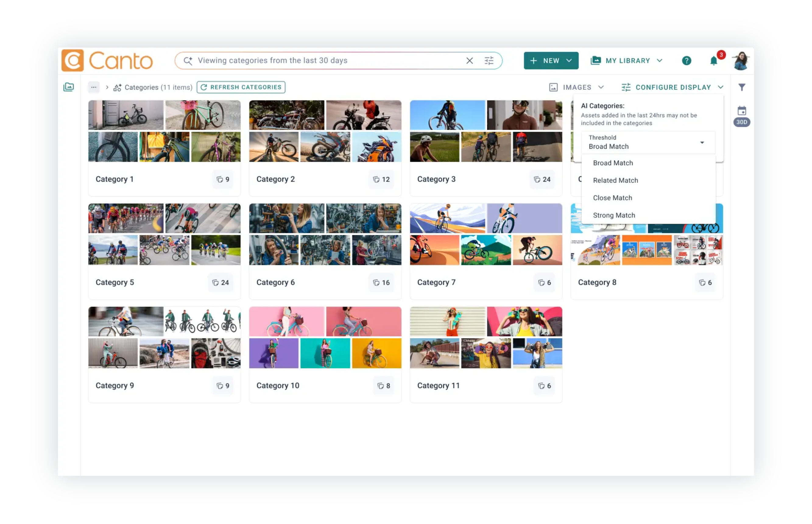
Task: Click the REFRESH CATEGORIES button
Action: click(241, 87)
